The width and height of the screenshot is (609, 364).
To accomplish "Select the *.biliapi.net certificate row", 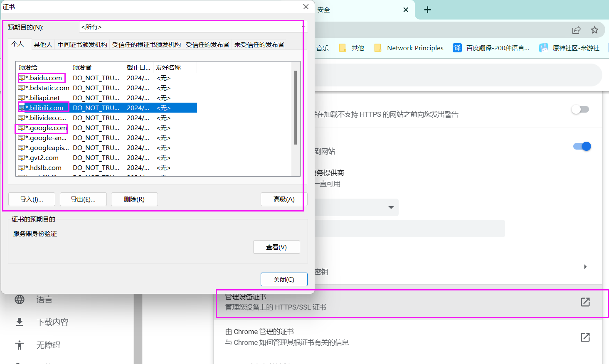I will click(107, 98).
